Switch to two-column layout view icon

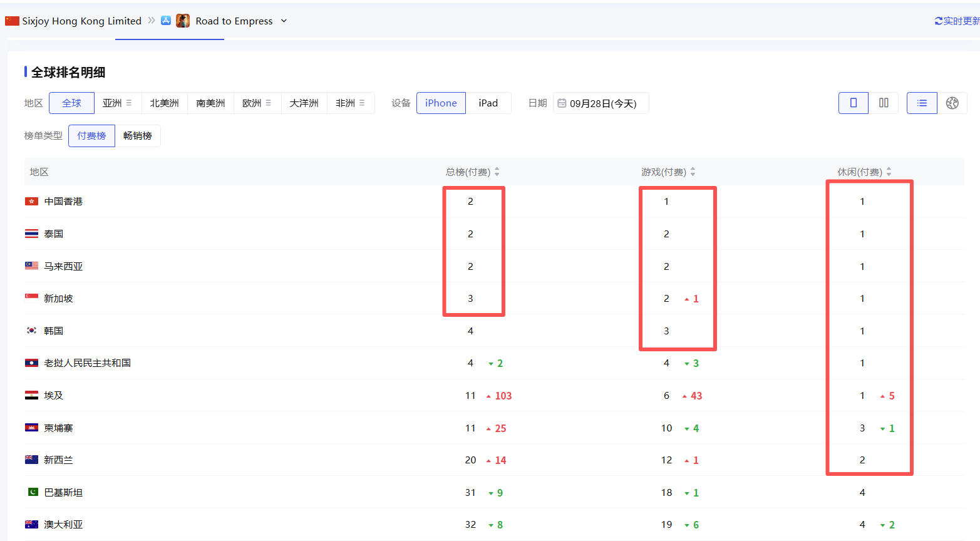(884, 103)
